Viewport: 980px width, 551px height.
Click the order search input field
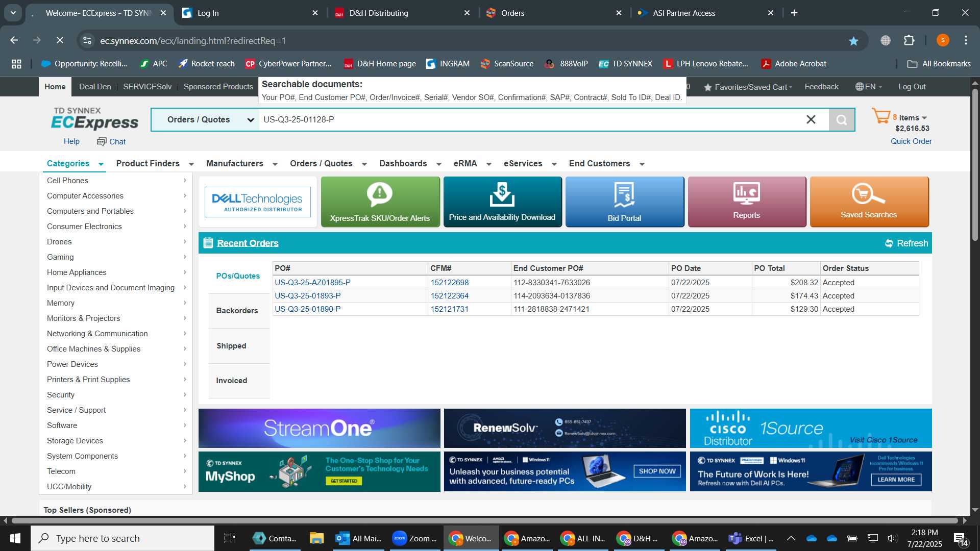tap(531, 120)
